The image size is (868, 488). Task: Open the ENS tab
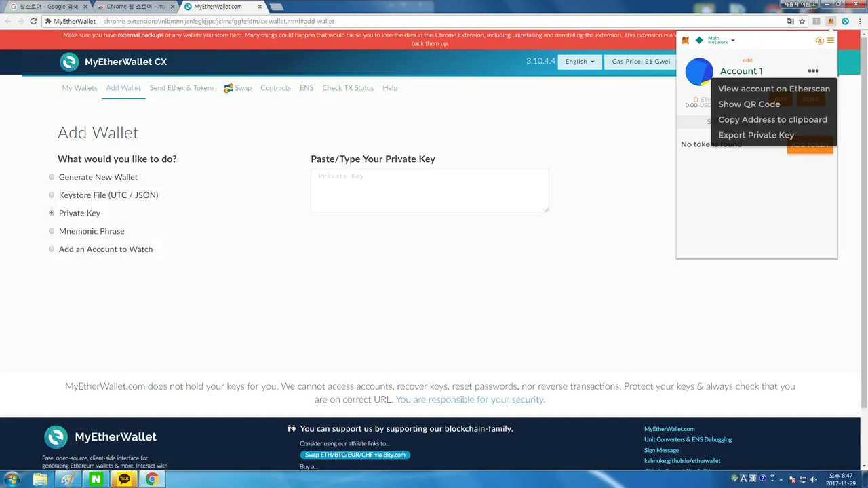307,88
